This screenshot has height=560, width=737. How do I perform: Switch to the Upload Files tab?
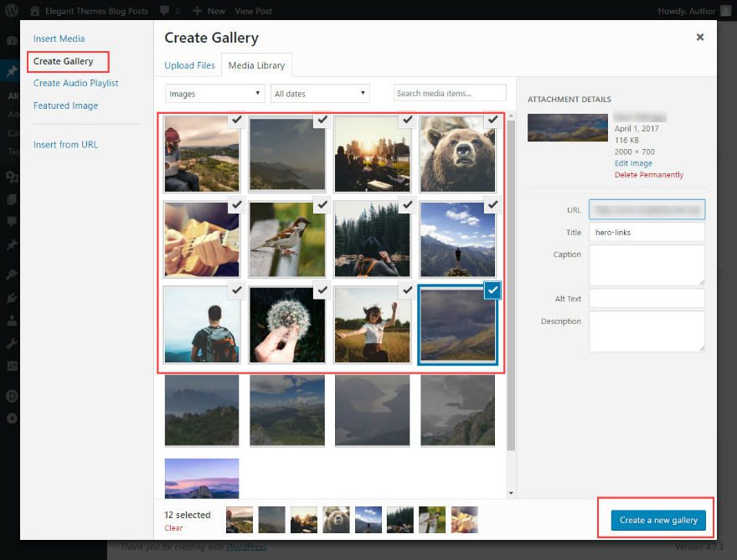(190, 65)
